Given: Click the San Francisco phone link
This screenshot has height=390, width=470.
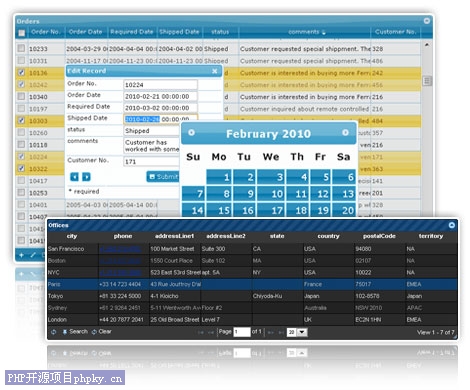Looking at the screenshot, I should 120,249.
